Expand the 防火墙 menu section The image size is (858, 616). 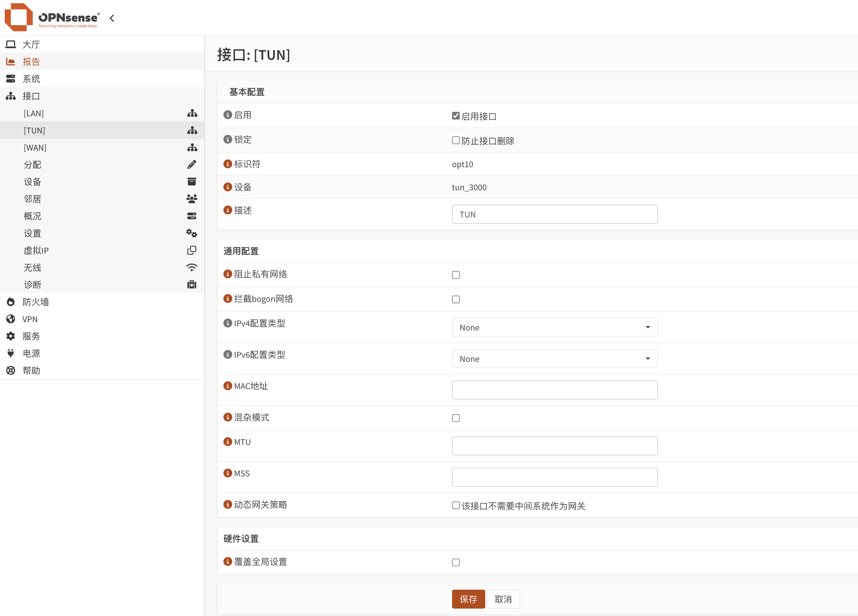point(36,302)
